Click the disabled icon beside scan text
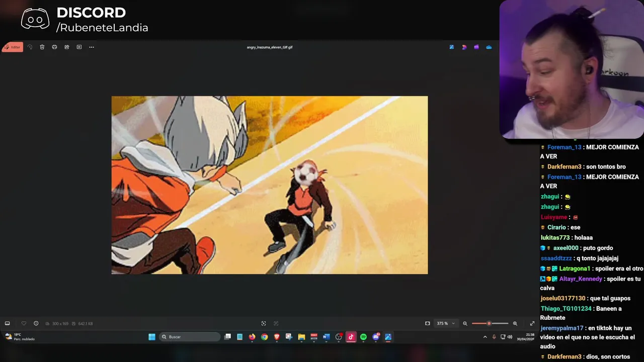This screenshot has height=362, width=644. [276, 323]
